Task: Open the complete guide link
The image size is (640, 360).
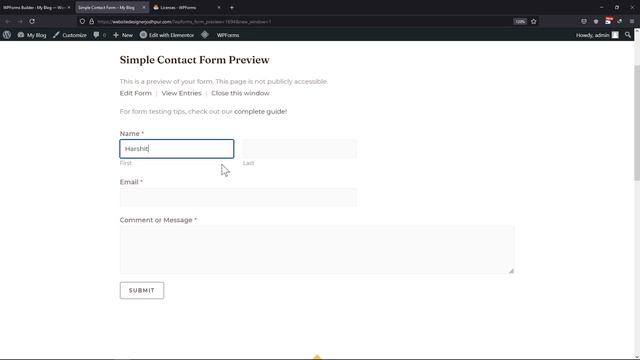Action: coord(260,111)
